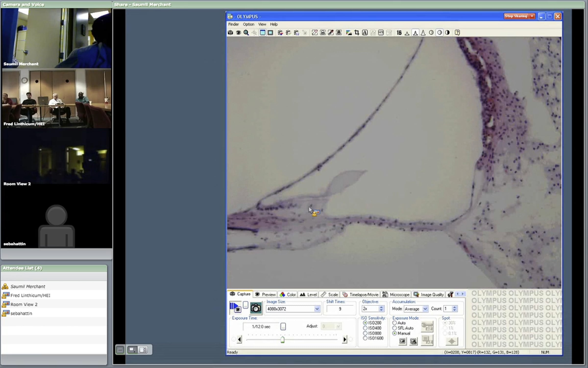Click the question mark help icon

click(457, 33)
